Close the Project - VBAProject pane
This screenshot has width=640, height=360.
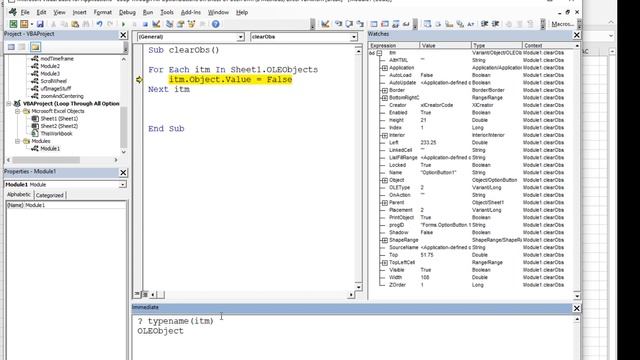click(123, 35)
